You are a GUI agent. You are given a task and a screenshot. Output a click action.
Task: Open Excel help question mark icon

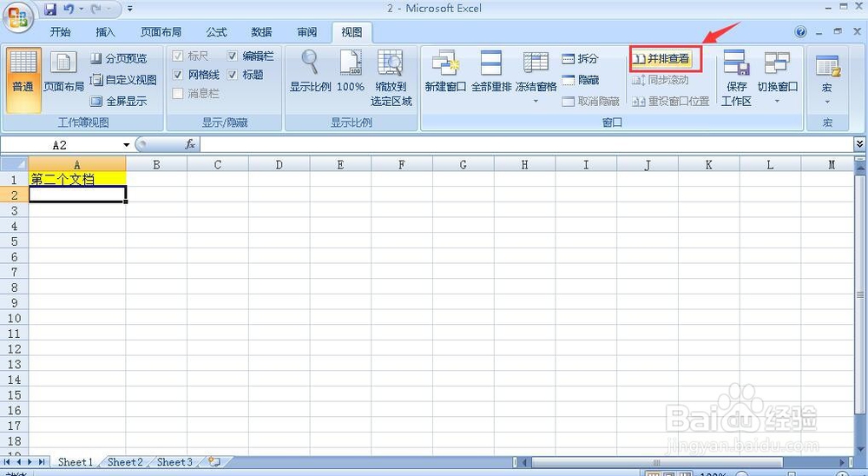[x=800, y=32]
